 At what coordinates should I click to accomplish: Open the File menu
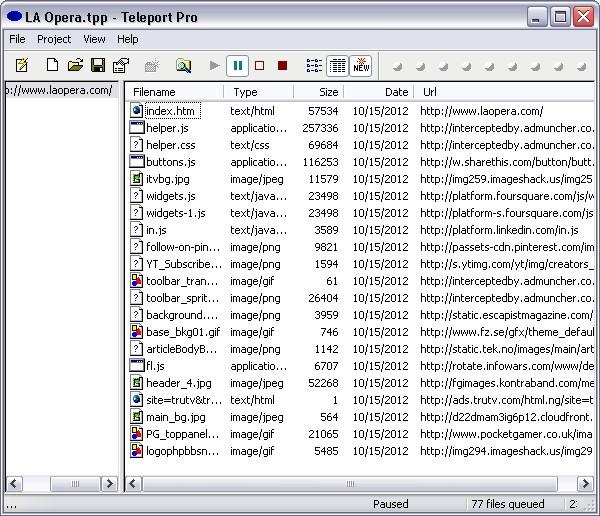(17, 39)
